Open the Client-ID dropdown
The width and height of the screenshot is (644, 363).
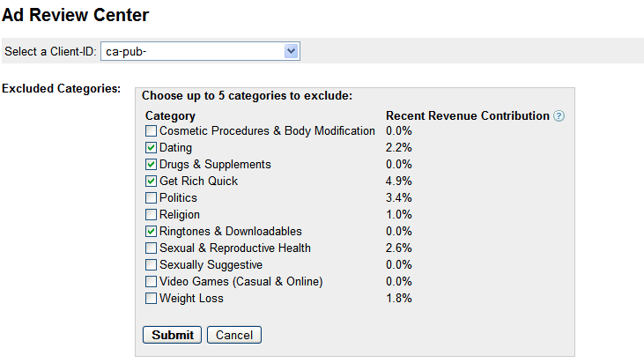201,52
